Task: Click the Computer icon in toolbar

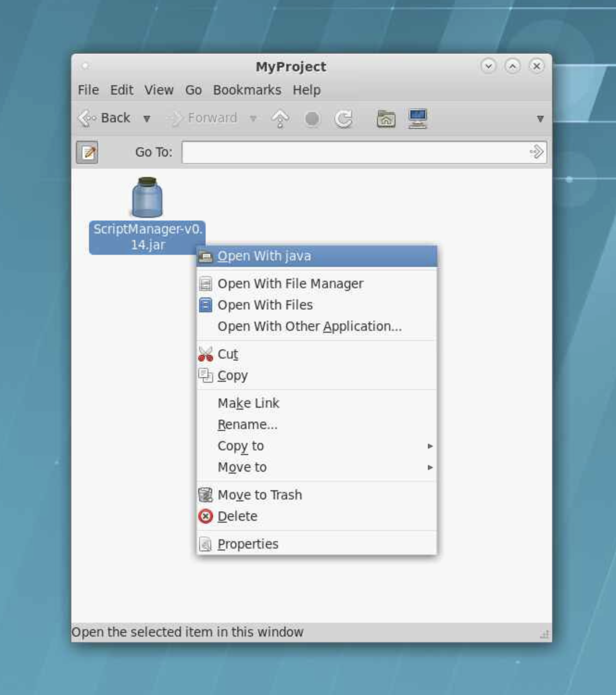Action: click(418, 119)
